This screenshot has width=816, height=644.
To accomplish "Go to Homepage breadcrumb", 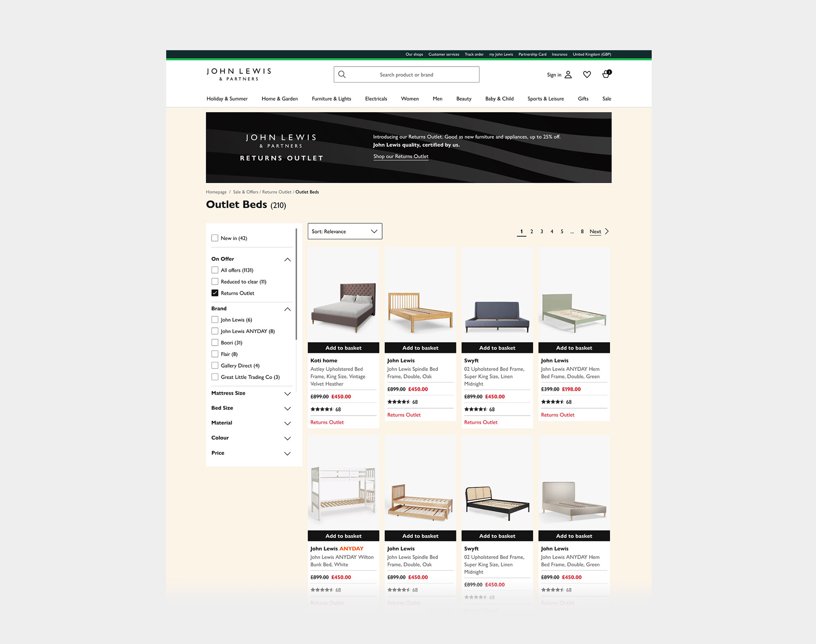I will (x=216, y=192).
